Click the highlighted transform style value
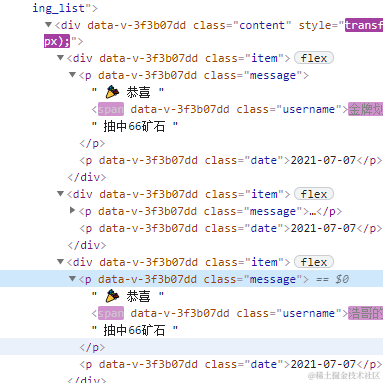 (364, 25)
